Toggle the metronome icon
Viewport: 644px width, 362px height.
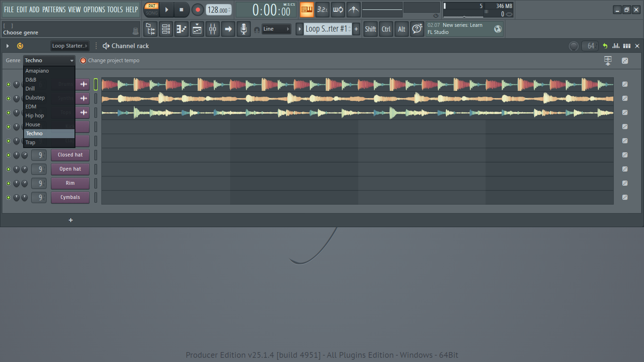pos(354,9)
